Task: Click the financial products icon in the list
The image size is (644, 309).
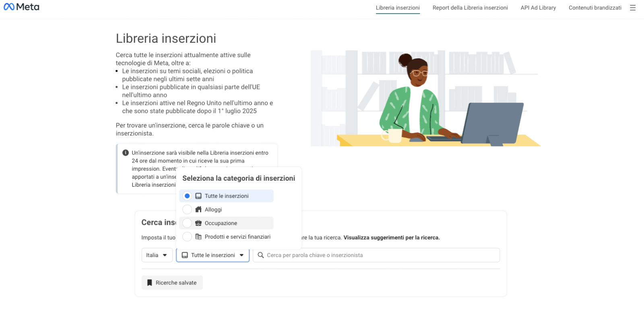Action: tap(198, 237)
